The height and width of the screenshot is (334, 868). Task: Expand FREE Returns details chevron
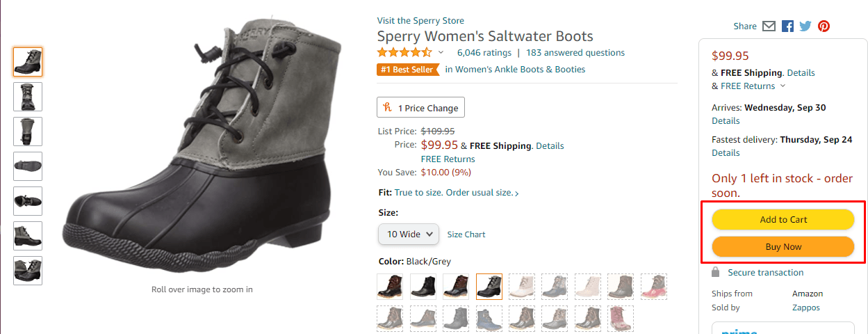(783, 86)
